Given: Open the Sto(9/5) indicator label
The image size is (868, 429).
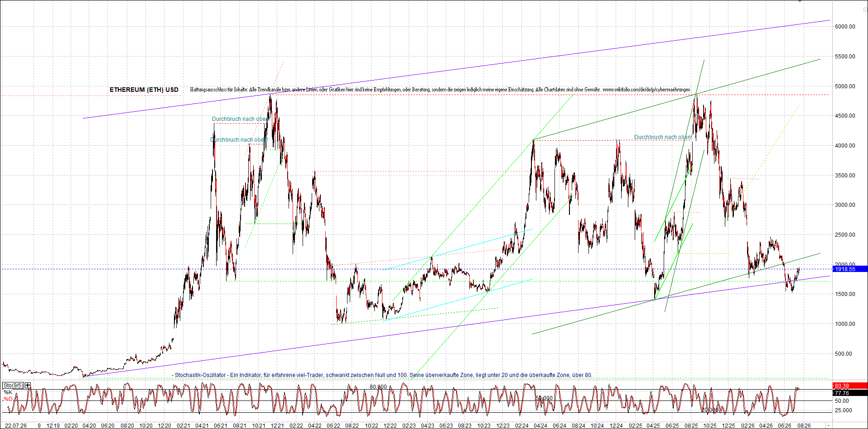Looking at the screenshot, I should [13, 385].
